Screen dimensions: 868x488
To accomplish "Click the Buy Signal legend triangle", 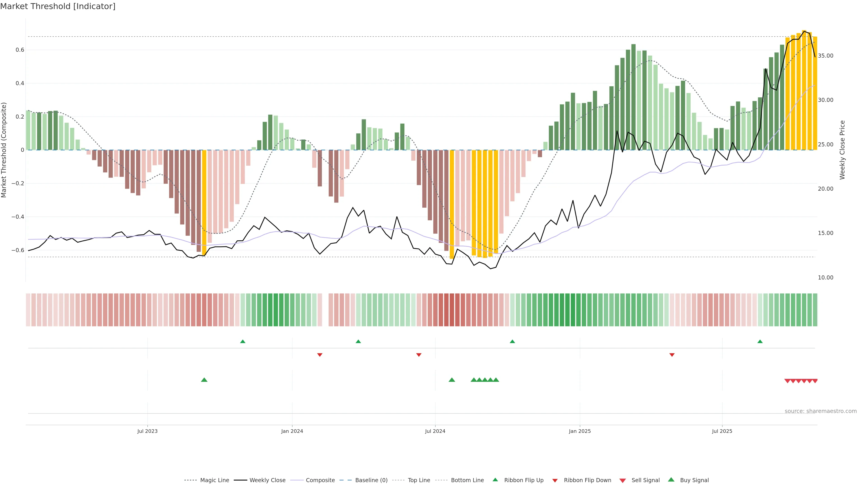I will [x=671, y=480].
